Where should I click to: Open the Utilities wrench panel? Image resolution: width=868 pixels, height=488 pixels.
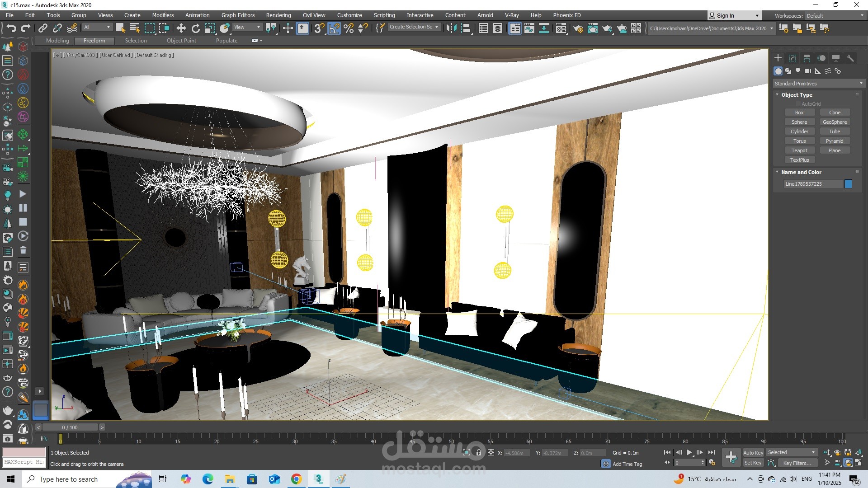click(850, 58)
